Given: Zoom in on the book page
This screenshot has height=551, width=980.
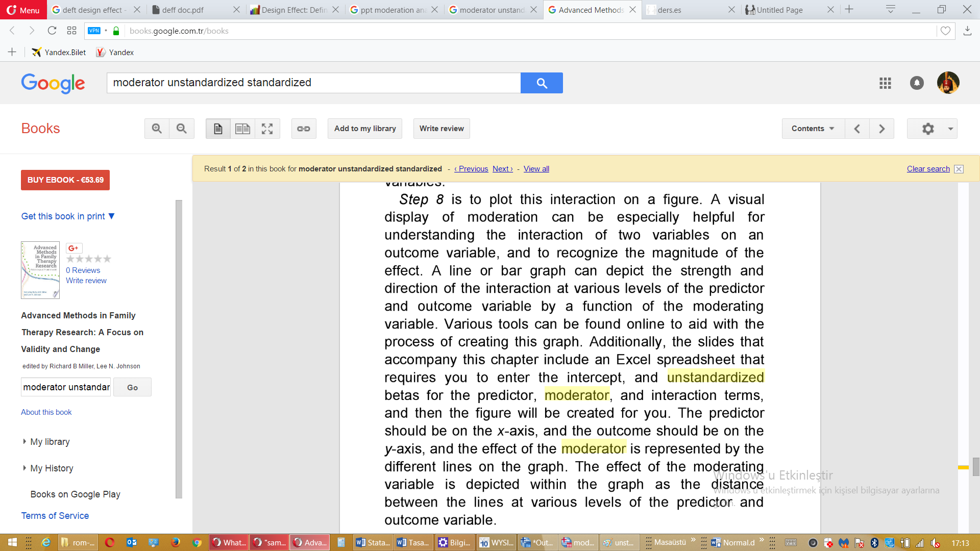Looking at the screenshot, I should click(x=157, y=129).
